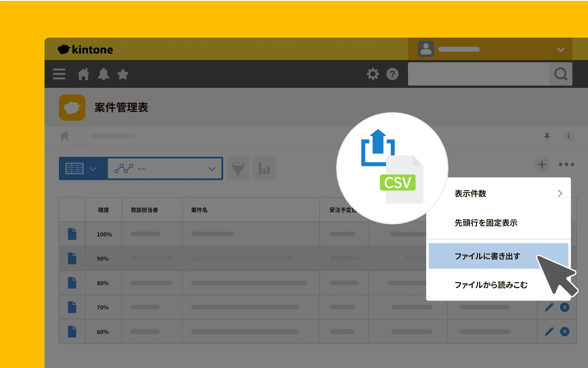Open the three-dots options menu
Image resolution: width=588 pixels, height=368 pixels.
[x=566, y=165]
